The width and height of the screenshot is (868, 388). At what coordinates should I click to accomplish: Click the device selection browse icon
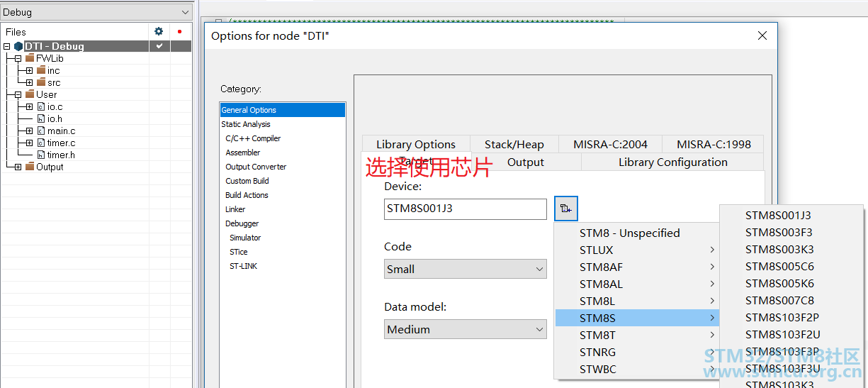(x=566, y=209)
